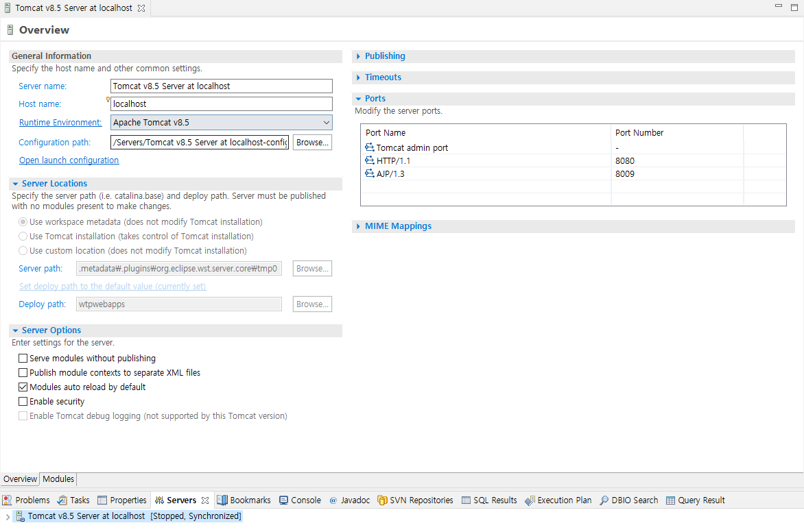Collapse the Server Locations section

tap(15, 184)
